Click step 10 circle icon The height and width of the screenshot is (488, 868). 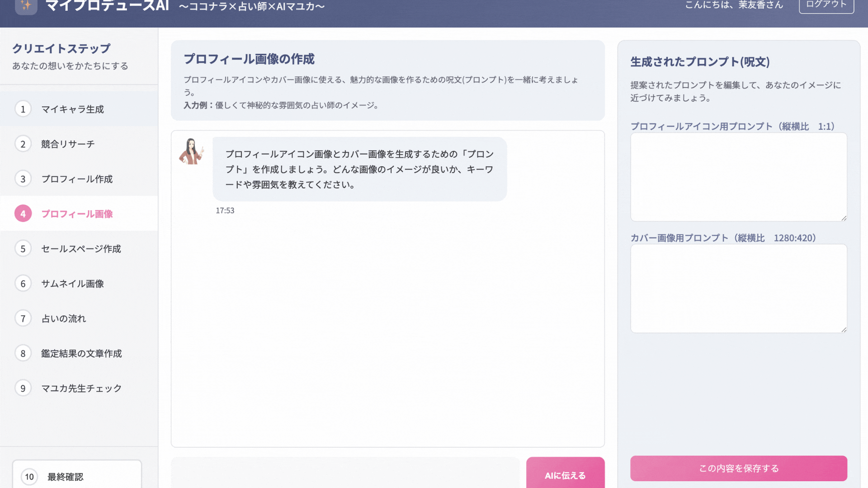point(29,477)
